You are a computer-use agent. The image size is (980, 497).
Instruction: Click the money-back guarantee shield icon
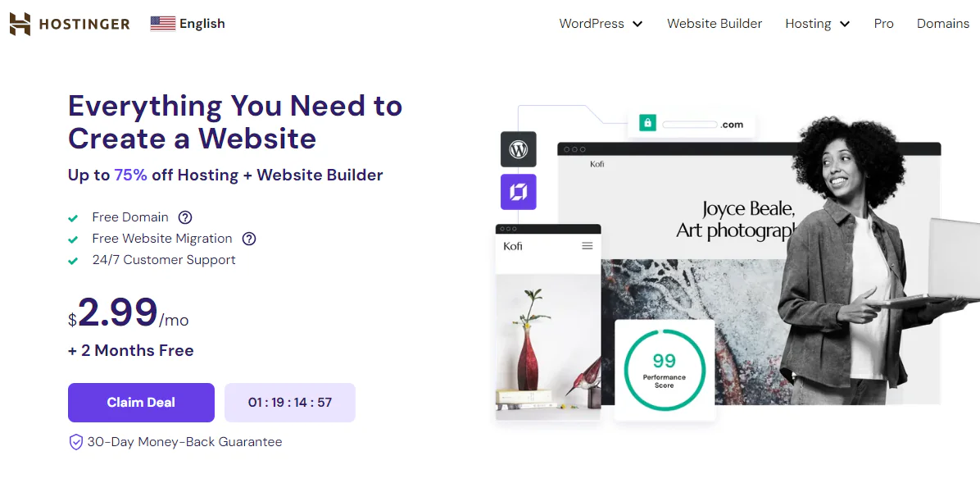pos(75,442)
